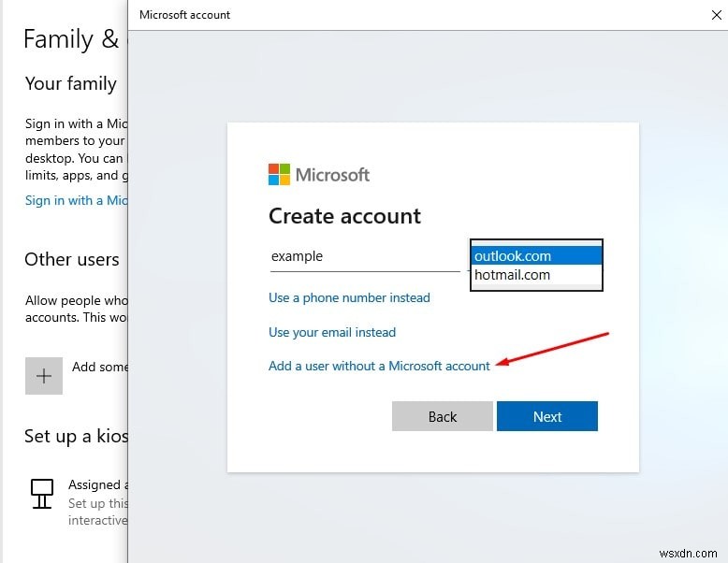The width and height of the screenshot is (728, 563).
Task: Click the Microsoft account window title
Action: pyautogui.click(x=184, y=15)
